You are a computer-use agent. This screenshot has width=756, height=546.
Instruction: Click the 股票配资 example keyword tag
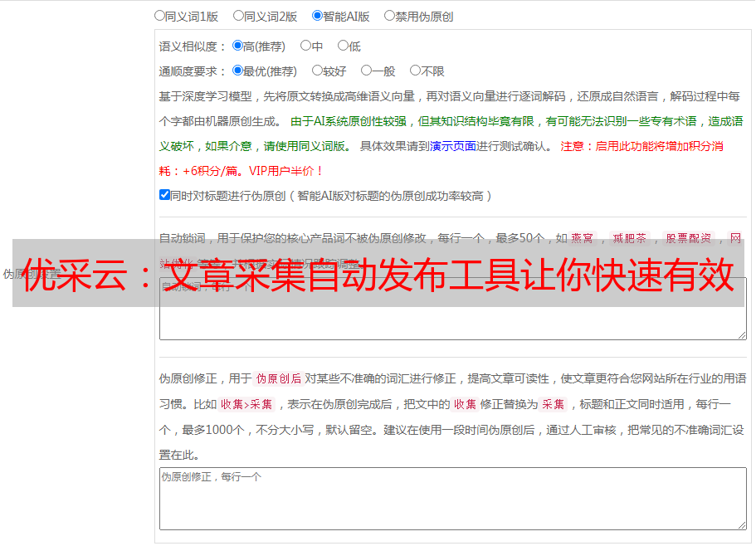689,238
